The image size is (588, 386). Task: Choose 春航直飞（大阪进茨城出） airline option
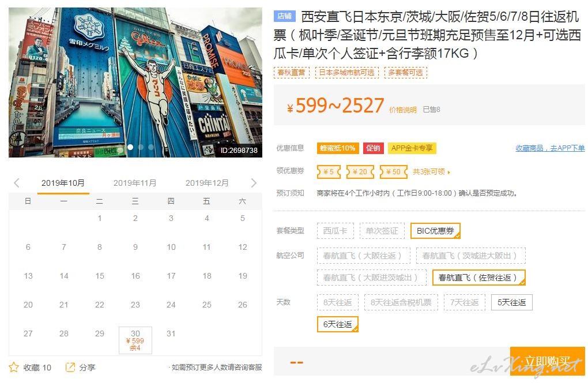coord(372,278)
